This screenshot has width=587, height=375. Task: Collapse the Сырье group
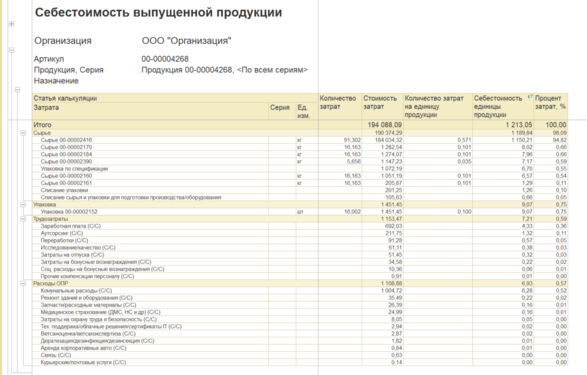pos(23,133)
